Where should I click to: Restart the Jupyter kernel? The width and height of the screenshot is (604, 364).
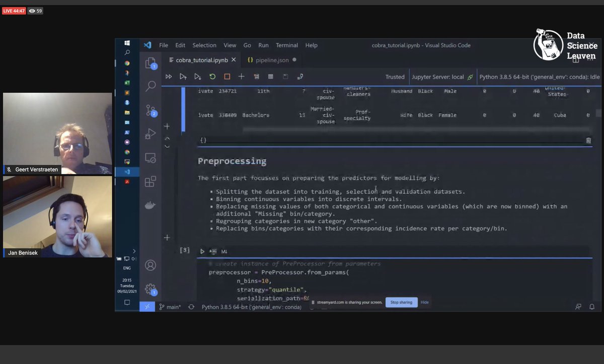[212, 77]
